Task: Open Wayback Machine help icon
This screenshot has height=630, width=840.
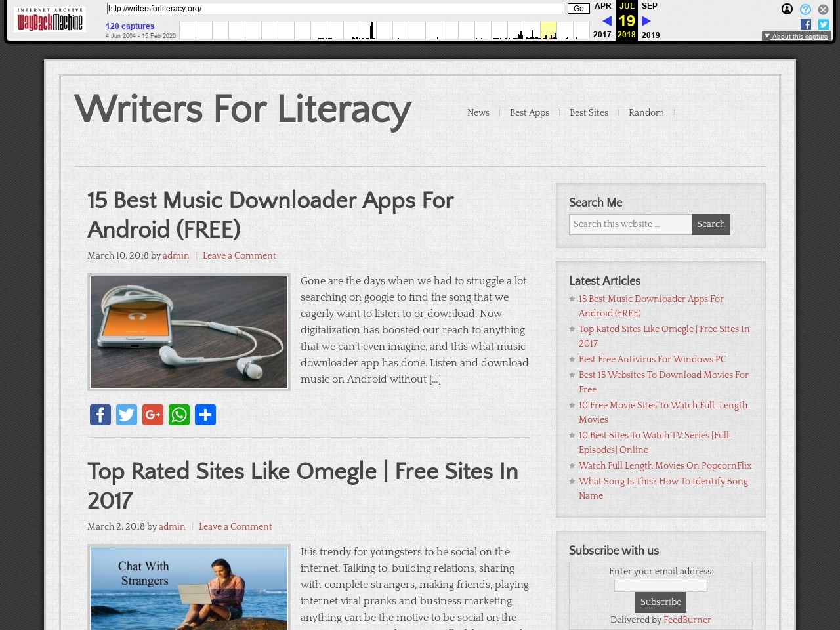Action: [x=805, y=9]
